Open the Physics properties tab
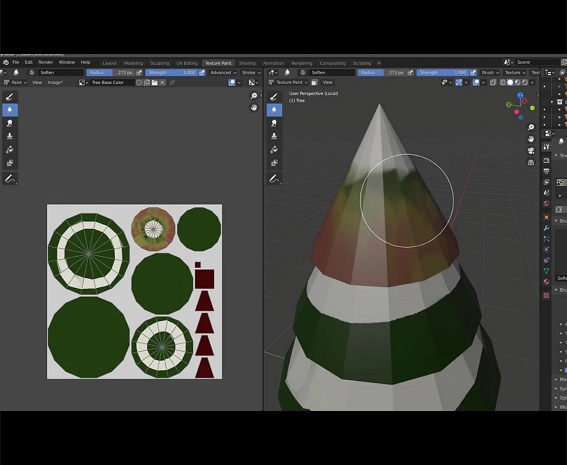The image size is (567, 465). (546, 249)
